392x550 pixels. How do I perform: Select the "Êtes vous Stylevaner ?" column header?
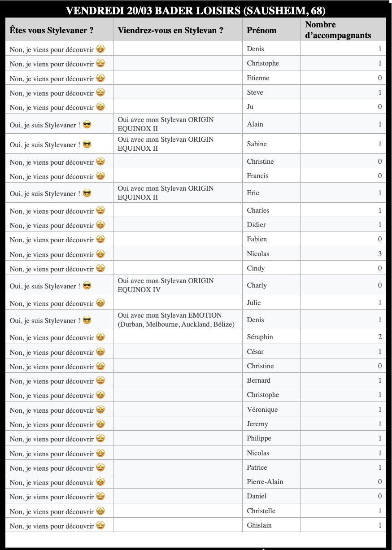tap(52, 31)
